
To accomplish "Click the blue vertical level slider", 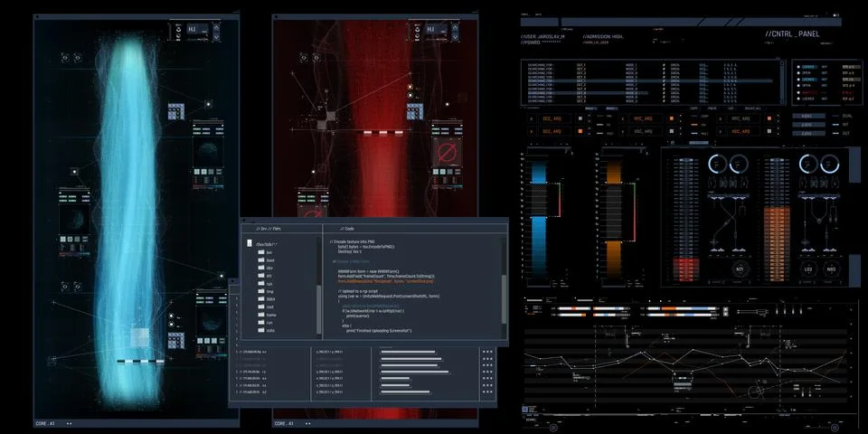I will coord(539,217).
